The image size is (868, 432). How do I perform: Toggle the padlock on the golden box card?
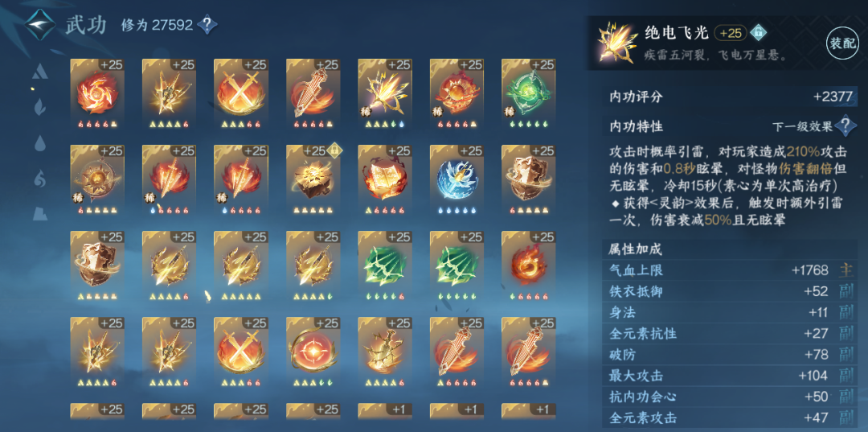[x=334, y=149]
